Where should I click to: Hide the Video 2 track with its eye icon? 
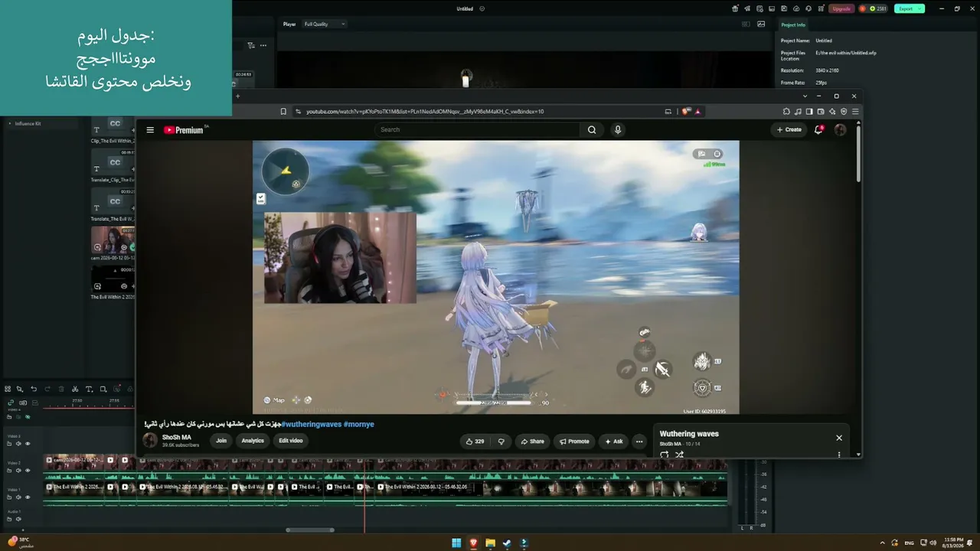[28, 471]
